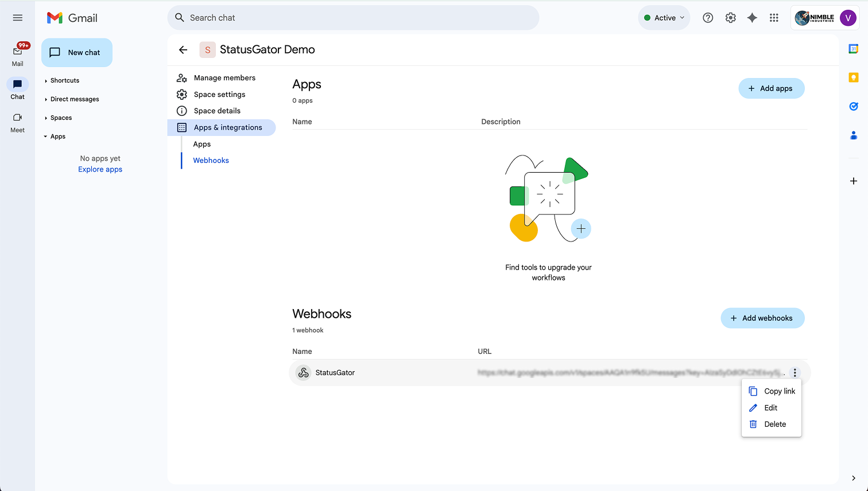Click the StatusGator webhook name
868x491 pixels.
point(335,373)
